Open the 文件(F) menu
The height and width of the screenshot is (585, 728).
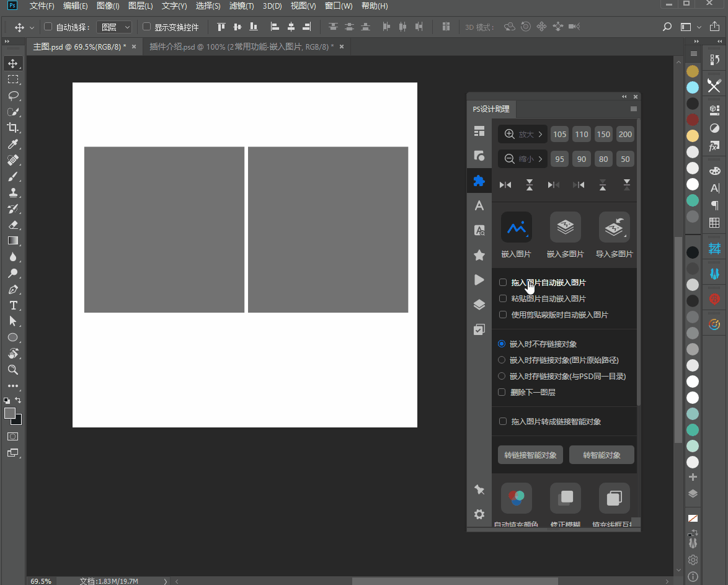point(42,6)
